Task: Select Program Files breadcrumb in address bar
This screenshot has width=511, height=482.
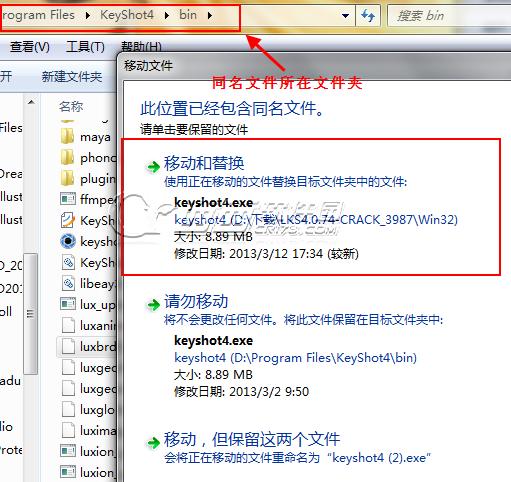Action: coord(38,15)
